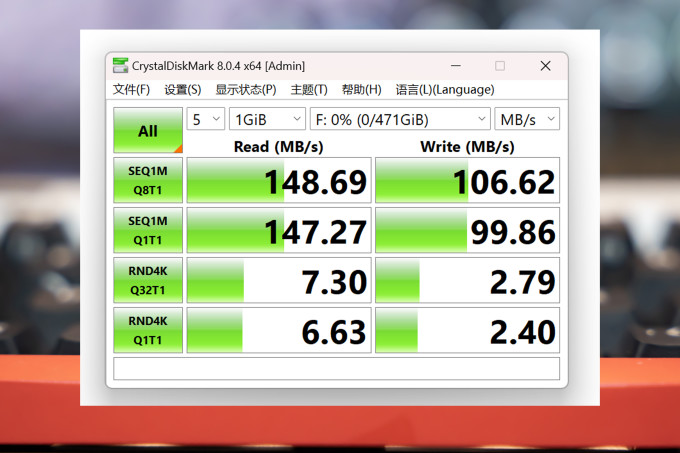Open the 1GiB test size dropdown
The width and height of the screenshot is (680, 453).
point(267,119)
